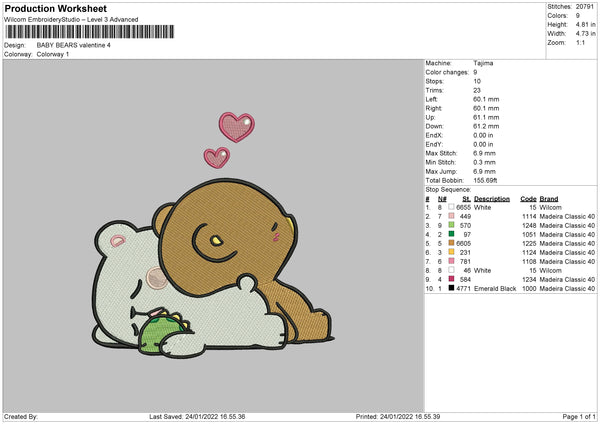This screenshot has width=600, height=424.
Task: Click the 'N#' column header
Action: click(x=442, y=199)
